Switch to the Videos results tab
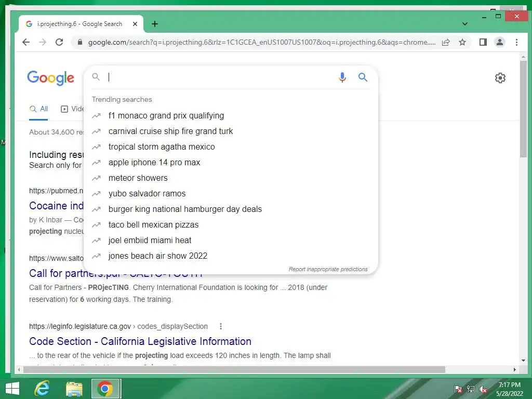Image resolution: width=532 pixels, height=399 pixels. click(x=72, y=109)
